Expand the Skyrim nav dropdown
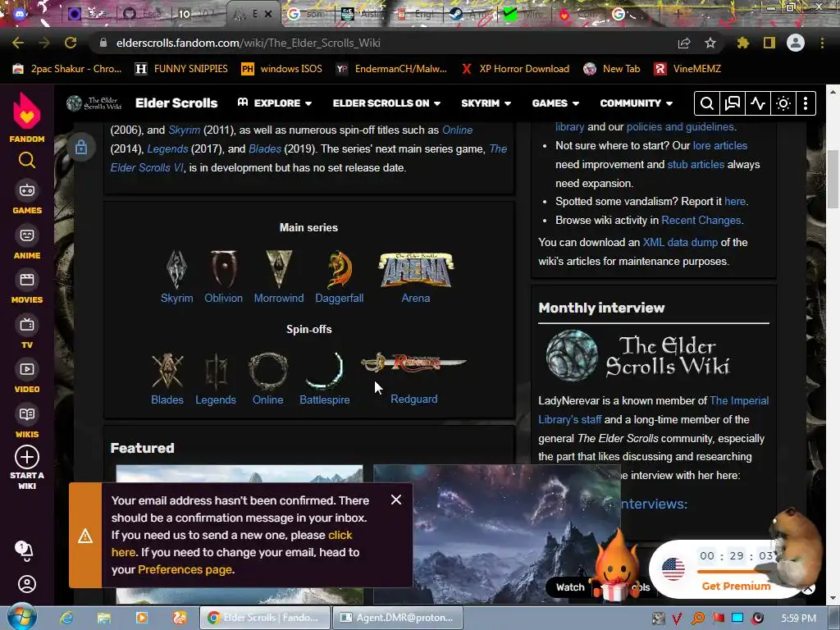 tap(486, 103)
